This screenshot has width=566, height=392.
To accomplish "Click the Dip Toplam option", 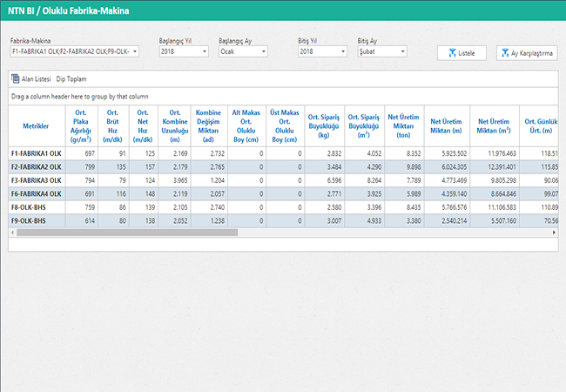I will point(71,79).
